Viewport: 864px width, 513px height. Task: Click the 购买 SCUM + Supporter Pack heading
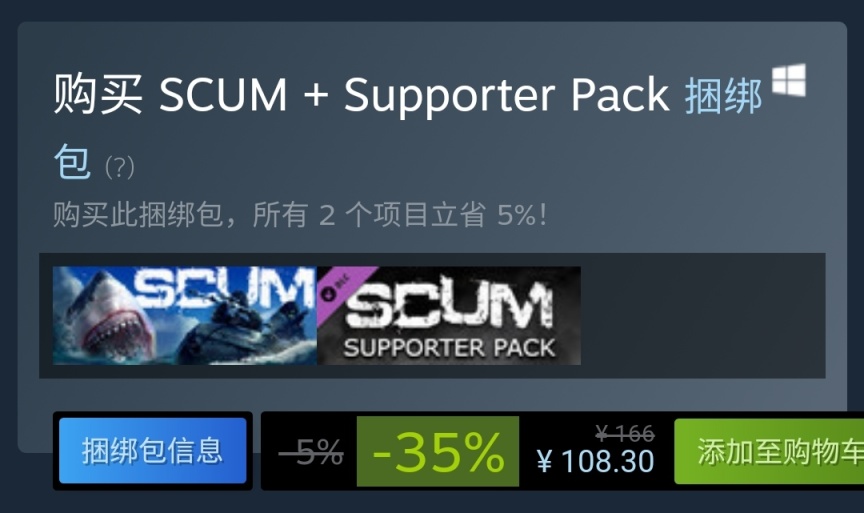tap(361, 95)
